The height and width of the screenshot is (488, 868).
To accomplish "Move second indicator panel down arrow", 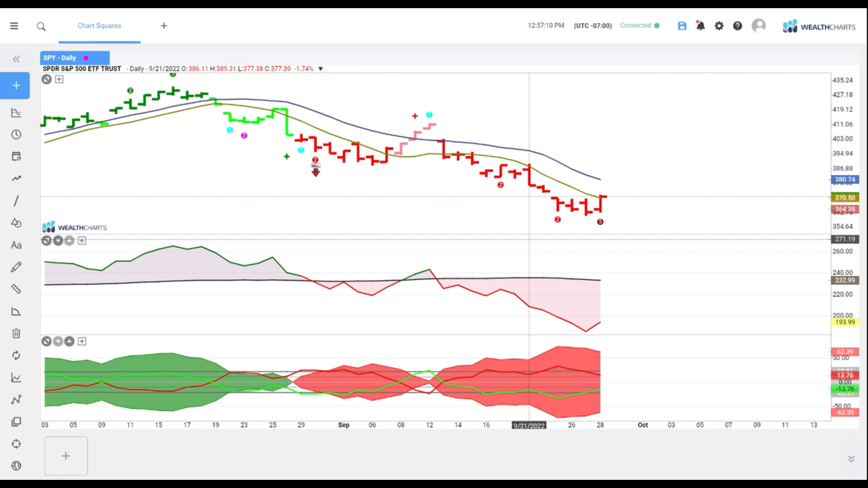I will [58, 240].
